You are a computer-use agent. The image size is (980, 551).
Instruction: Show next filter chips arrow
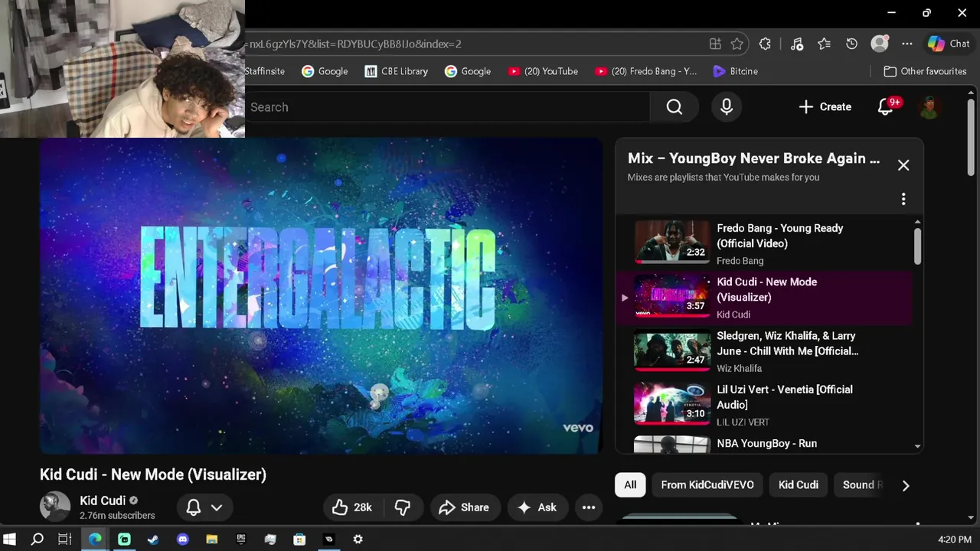tap(906, 485)
